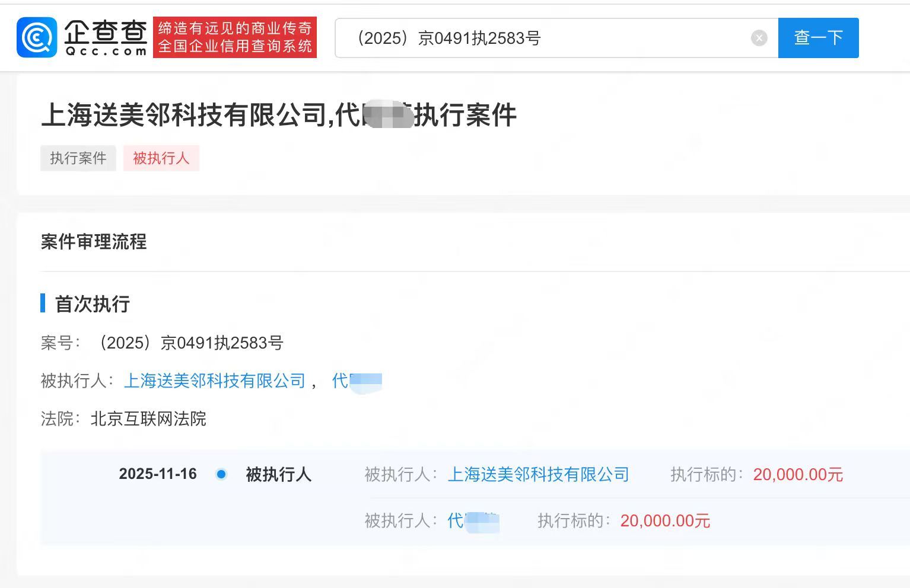Select the case number text under 首次执行

(x=189, y=343)
